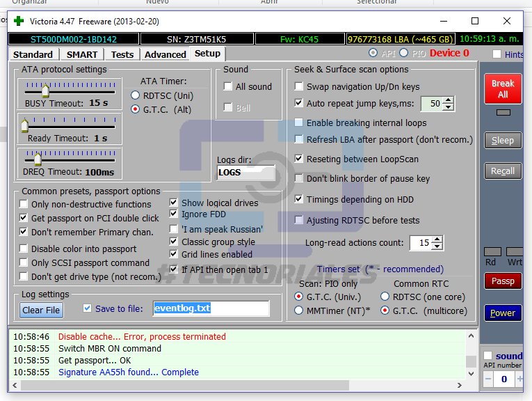Viewport: 532px width, 401px height.
Task: Increase Long-read actions count
Action: pyautogui.click(x=437, y=239)
